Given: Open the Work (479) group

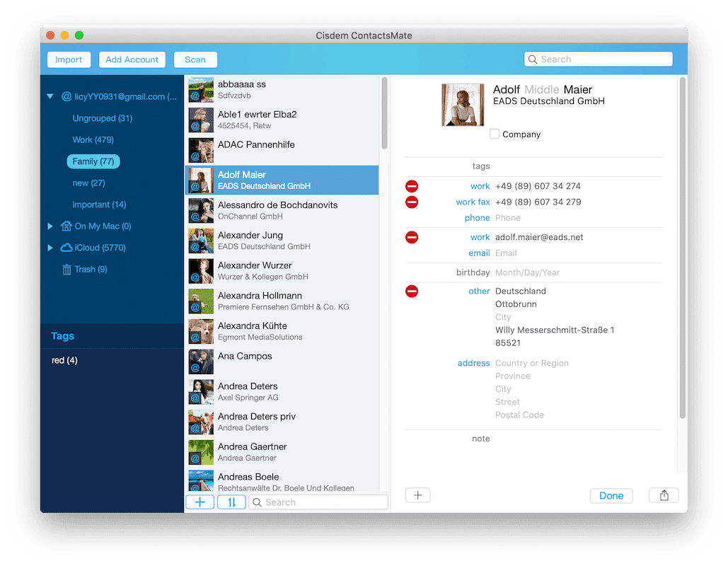Looking at the screenshot, I should pos(93,140).
